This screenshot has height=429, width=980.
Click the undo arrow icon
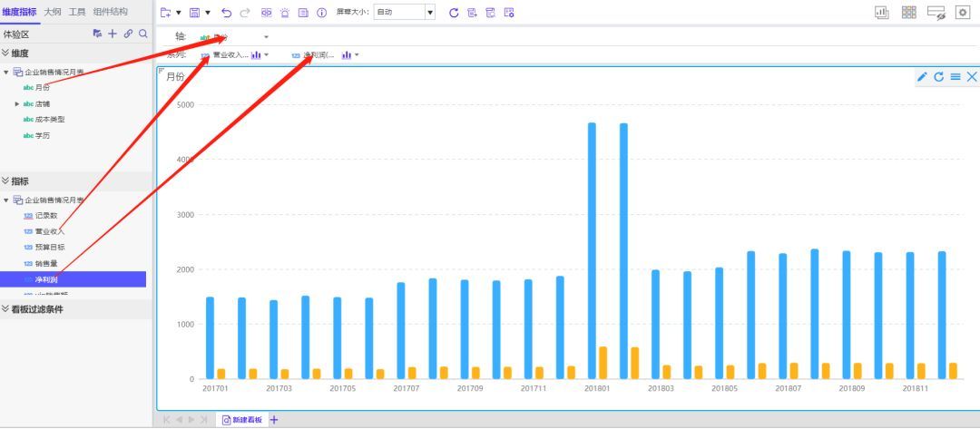coord(227,13)
